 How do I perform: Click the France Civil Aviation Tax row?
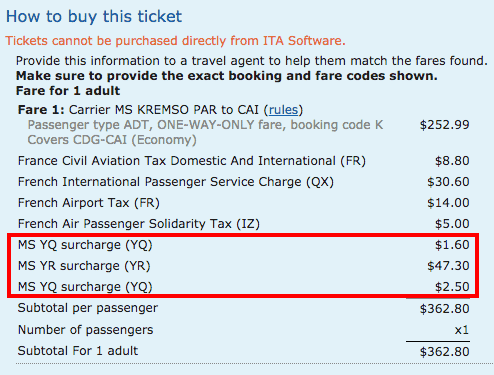(x=243, y=161)
